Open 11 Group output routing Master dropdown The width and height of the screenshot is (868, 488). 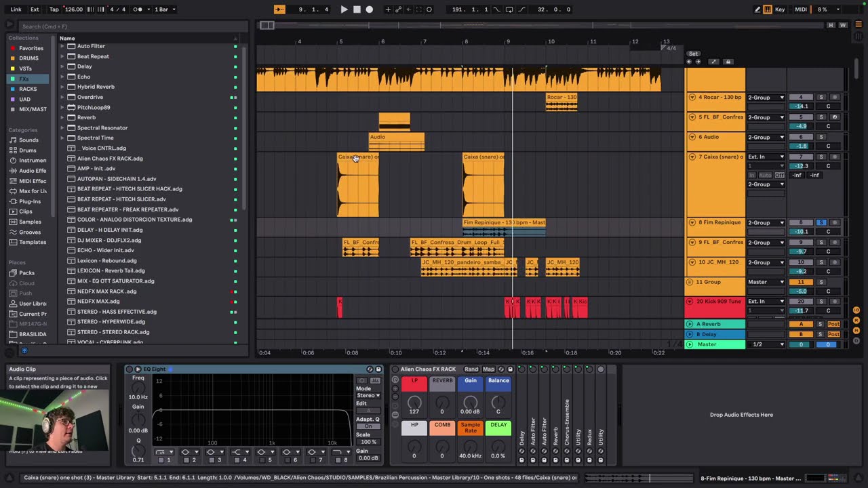766,282
